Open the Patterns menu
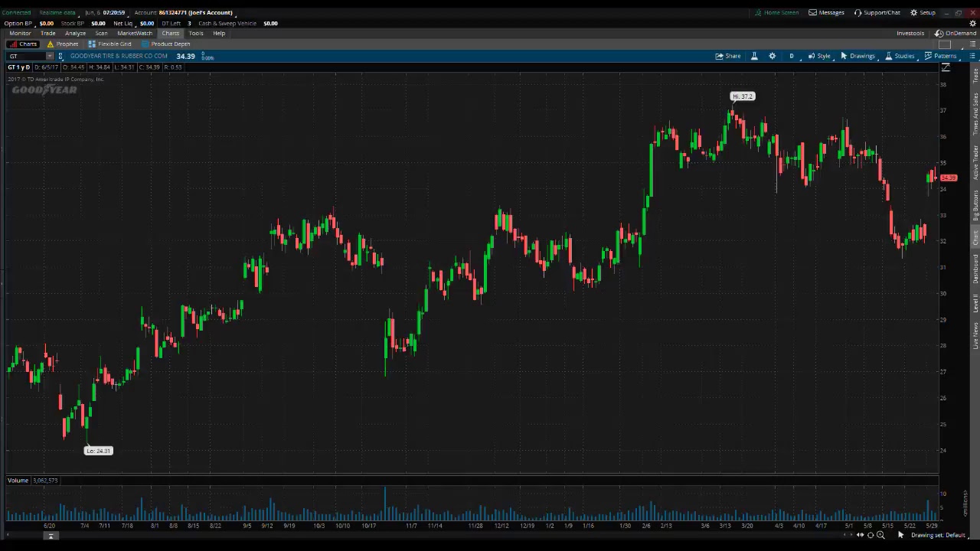980x551 pixels. (940, 56)
